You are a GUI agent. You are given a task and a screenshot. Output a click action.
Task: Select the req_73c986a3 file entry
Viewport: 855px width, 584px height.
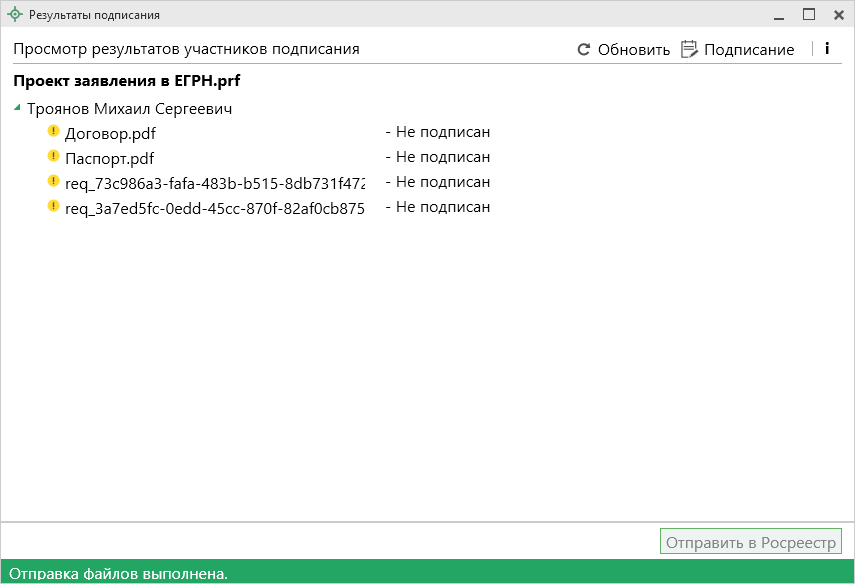(214, 183)
